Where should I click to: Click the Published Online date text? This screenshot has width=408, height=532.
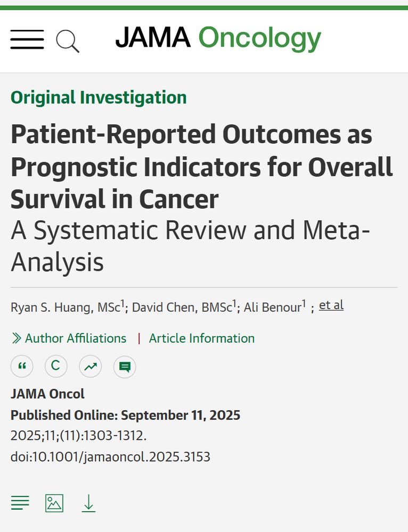(126, 415)
